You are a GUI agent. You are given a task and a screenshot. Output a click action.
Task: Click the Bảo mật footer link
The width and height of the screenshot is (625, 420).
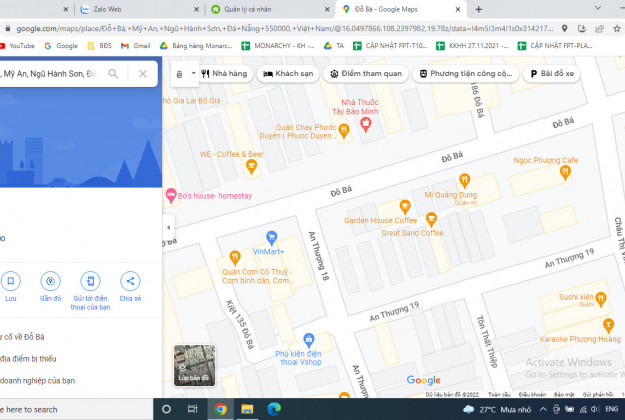(564, 394)
